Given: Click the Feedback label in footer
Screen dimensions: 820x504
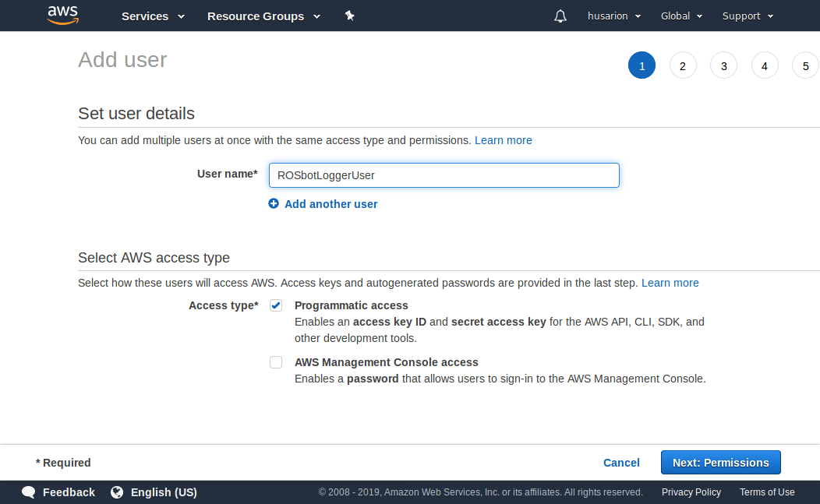Looking at the screenshot, I should coord(69,492).
